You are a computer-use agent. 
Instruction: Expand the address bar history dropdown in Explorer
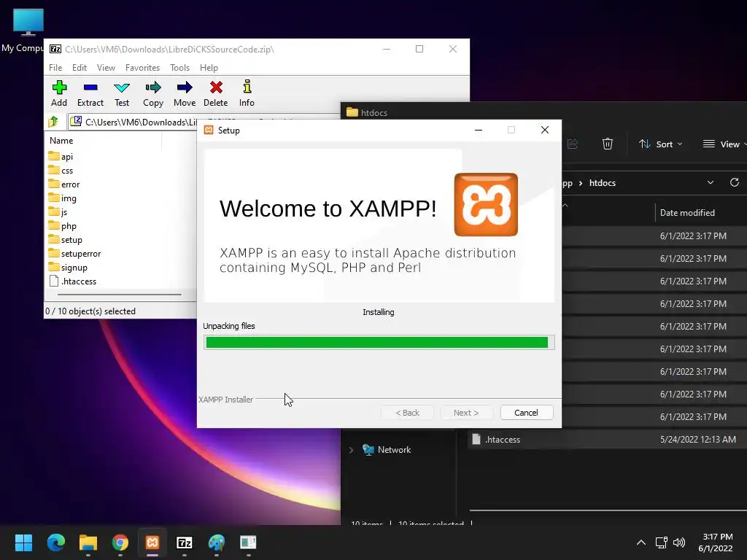(x=711, y=182)
